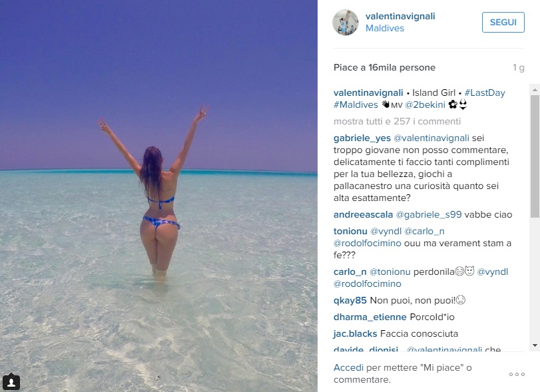540x392 pixels.
Task: Click the SEGUI follow button
Action: point(503,23)
